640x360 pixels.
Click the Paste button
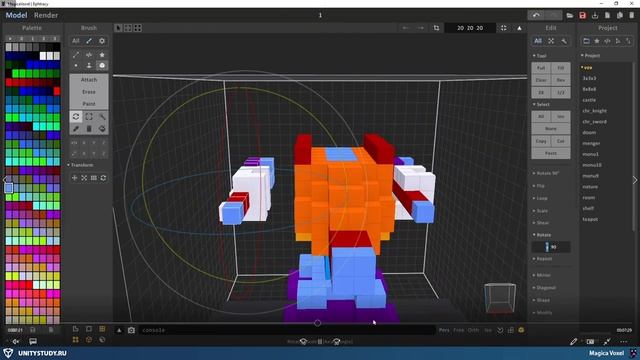click(x=551, y=153)
